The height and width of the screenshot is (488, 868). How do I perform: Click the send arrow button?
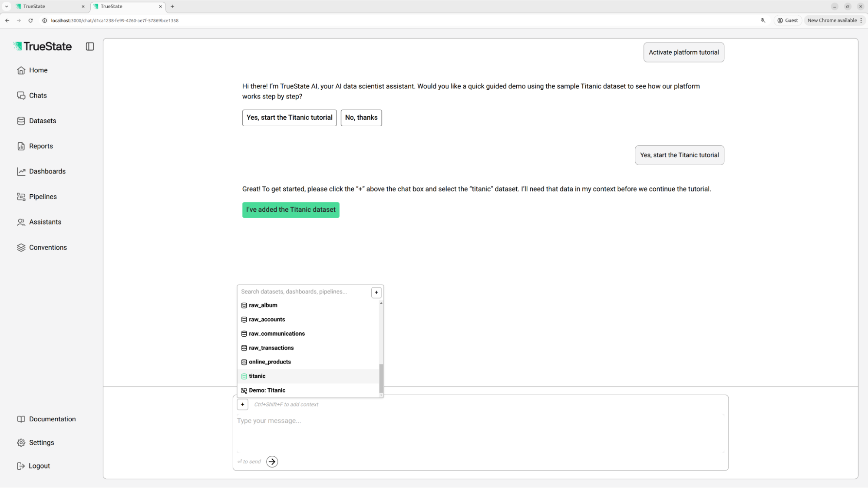click(x=272, y=462)
